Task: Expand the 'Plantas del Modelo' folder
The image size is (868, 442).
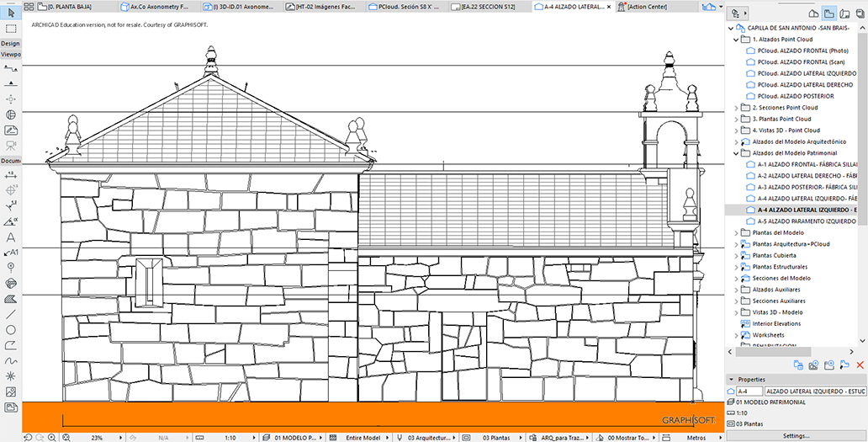Action: (737, 232)
